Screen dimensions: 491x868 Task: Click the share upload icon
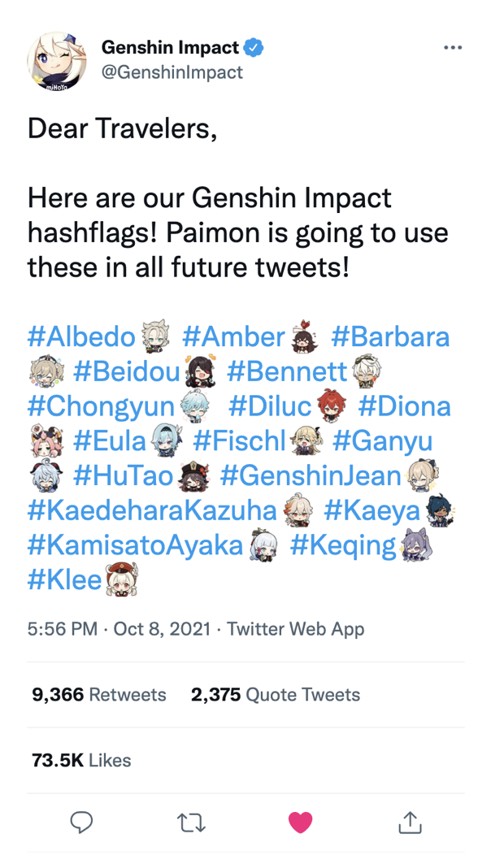(x=410, y=822)
